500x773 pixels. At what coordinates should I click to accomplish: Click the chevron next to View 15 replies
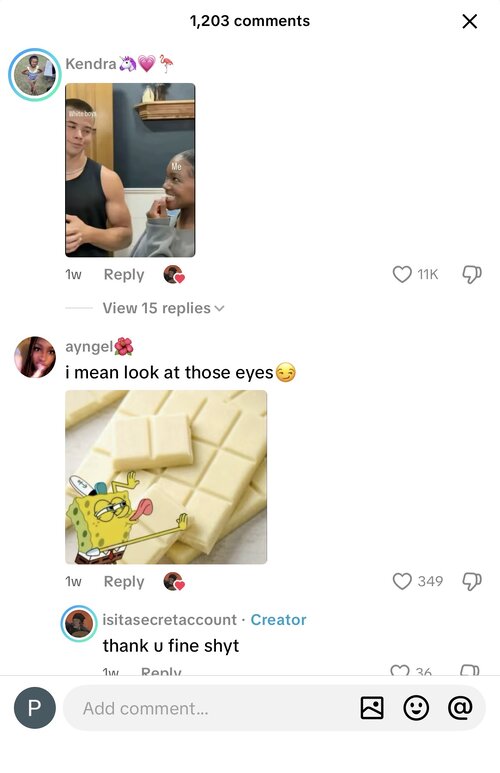point(219,309)
